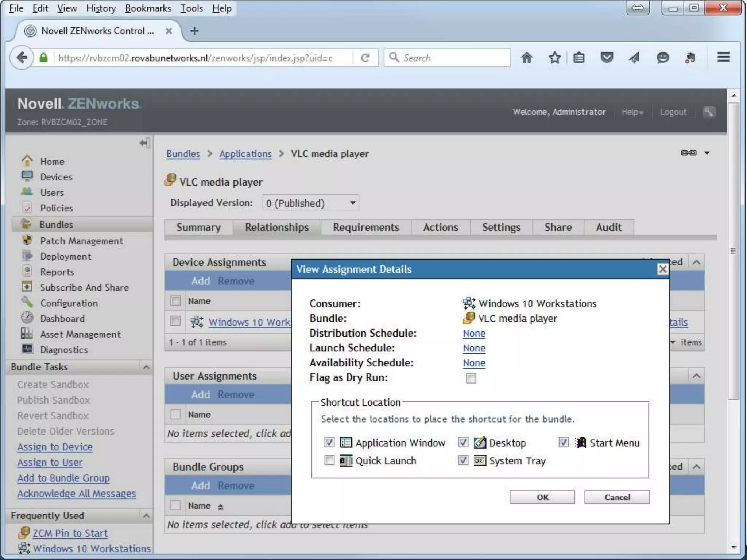The width and height of the screenshot is (747, 560).
Task: Check the Quick Launch shortcut location
Action: click(329, 460)
